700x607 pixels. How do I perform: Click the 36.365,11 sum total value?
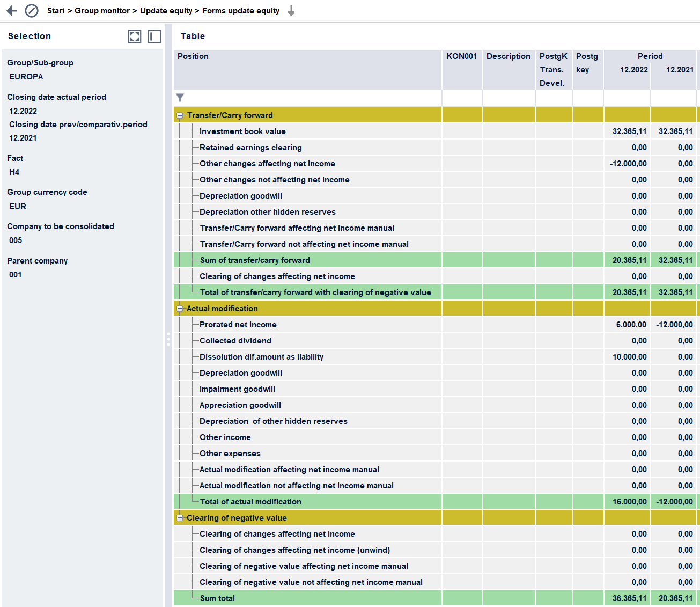pyautogui.click(x=630, y=598)
